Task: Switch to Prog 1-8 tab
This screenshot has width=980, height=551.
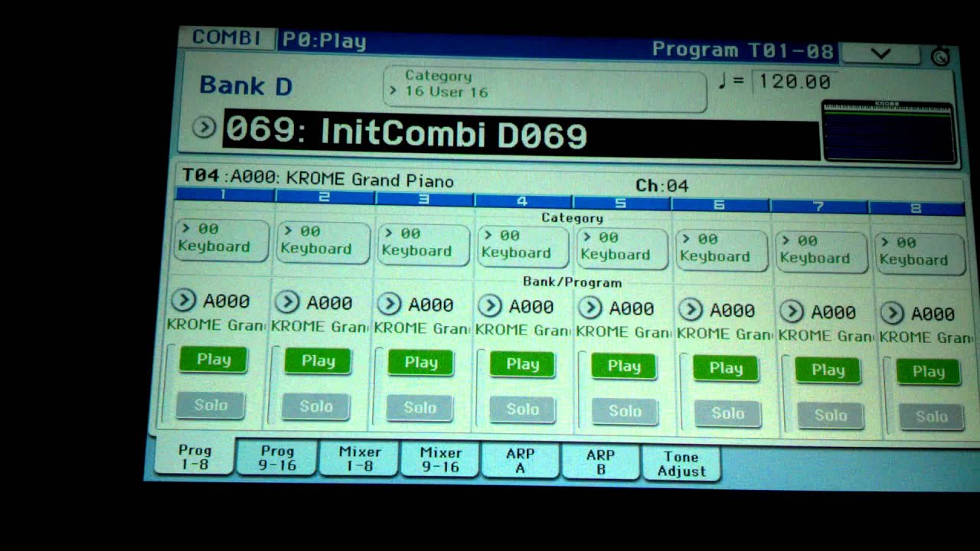Action: 194,457
